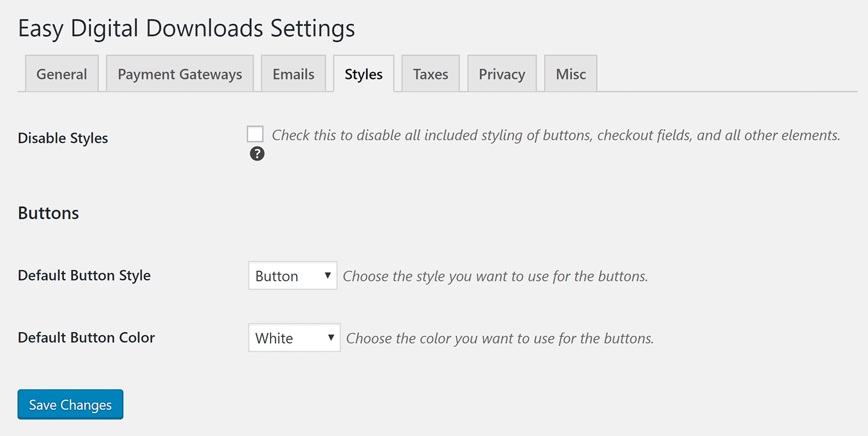Click the Default Button Color label
The height and width of the screenshot is (436, 868).
tap(86, 337)
